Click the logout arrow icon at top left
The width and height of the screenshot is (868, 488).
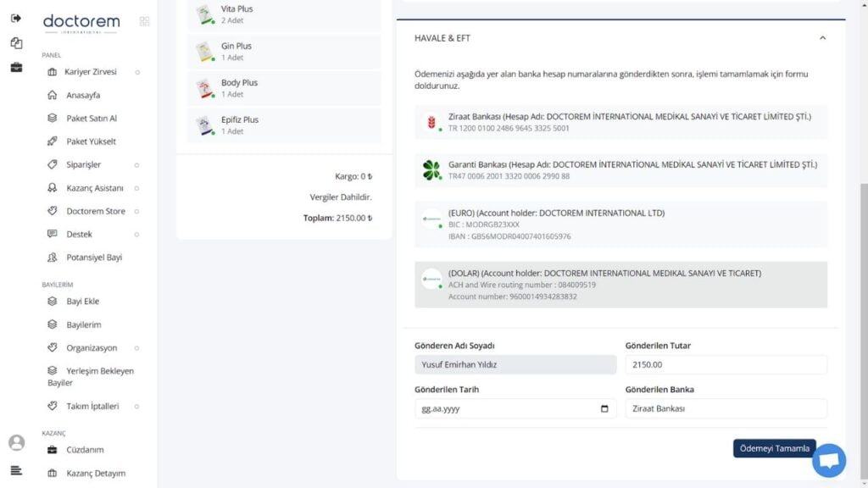16,19
